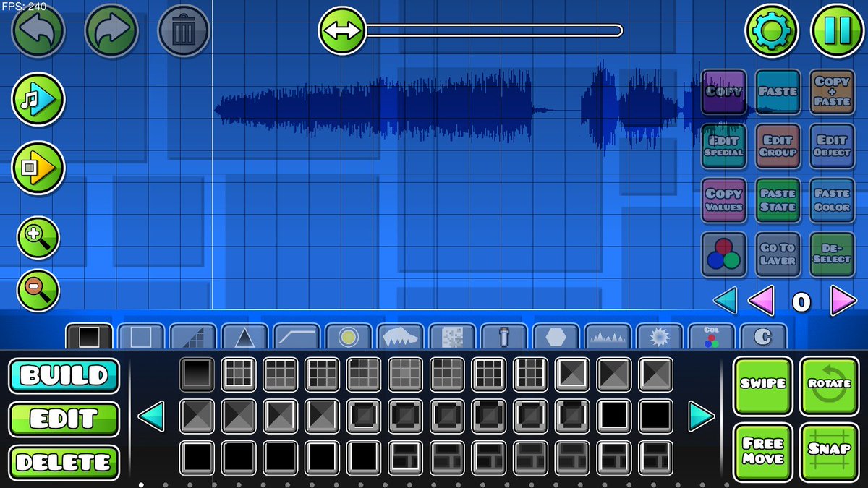Open the 3D line edge tab
This screenshot has width=868, height=488.
pyautogui.click(x=297, y=337)
